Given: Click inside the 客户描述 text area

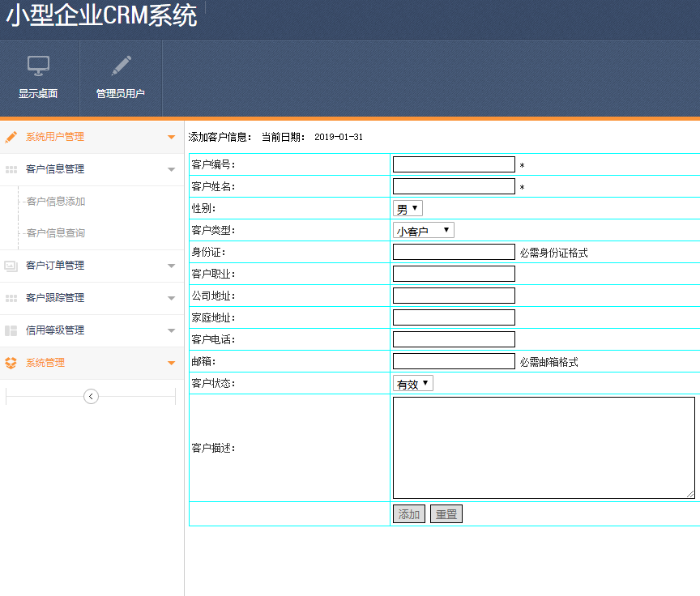Looking at the screenshot, I should click(544, 448).
